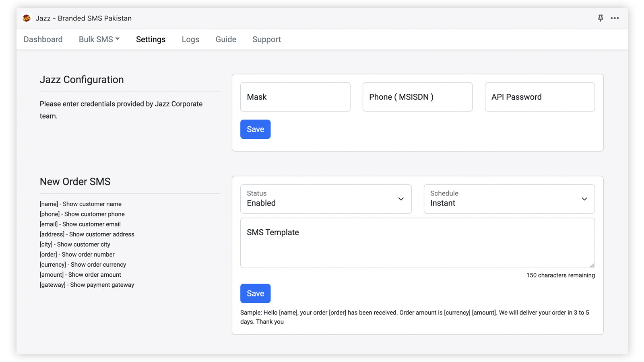Click the Schedule dropdown chevron arrow
Viewport: 644px width, 362px height.
584,199
